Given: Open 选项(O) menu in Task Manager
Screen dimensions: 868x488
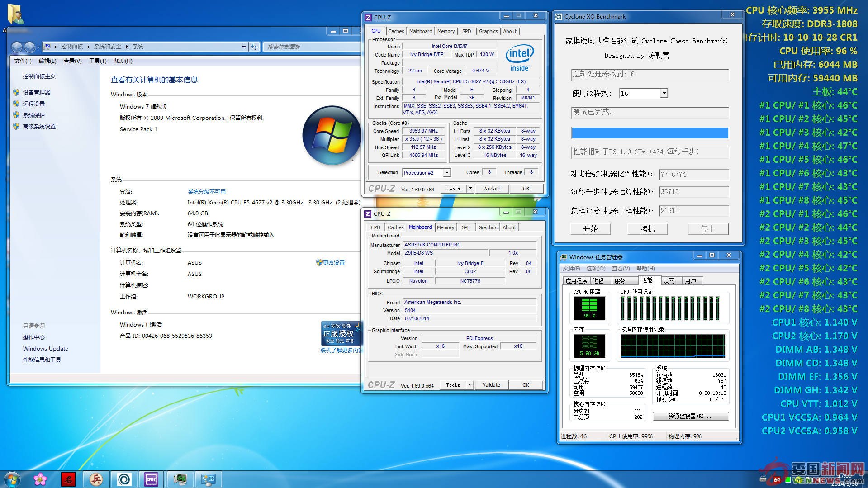Looking at the screenshot, I should [596, 269].
